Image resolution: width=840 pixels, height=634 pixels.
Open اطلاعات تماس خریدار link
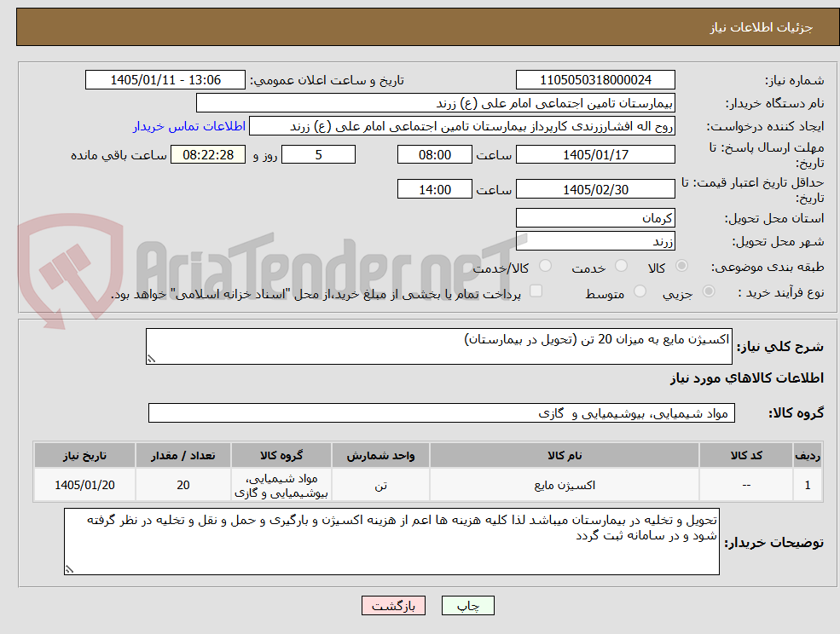tap(189, 126)
